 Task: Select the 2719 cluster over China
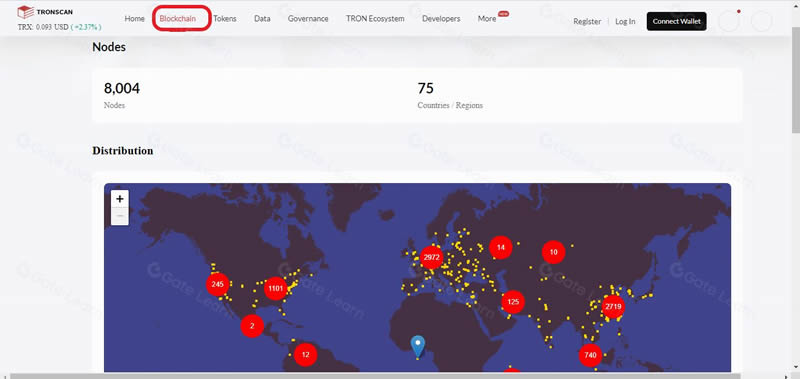pyautogui.click(x=613, y=307)
